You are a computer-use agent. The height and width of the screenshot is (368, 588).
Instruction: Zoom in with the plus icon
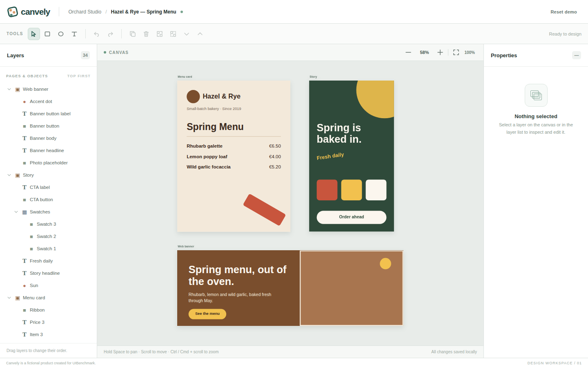[440, 52]
